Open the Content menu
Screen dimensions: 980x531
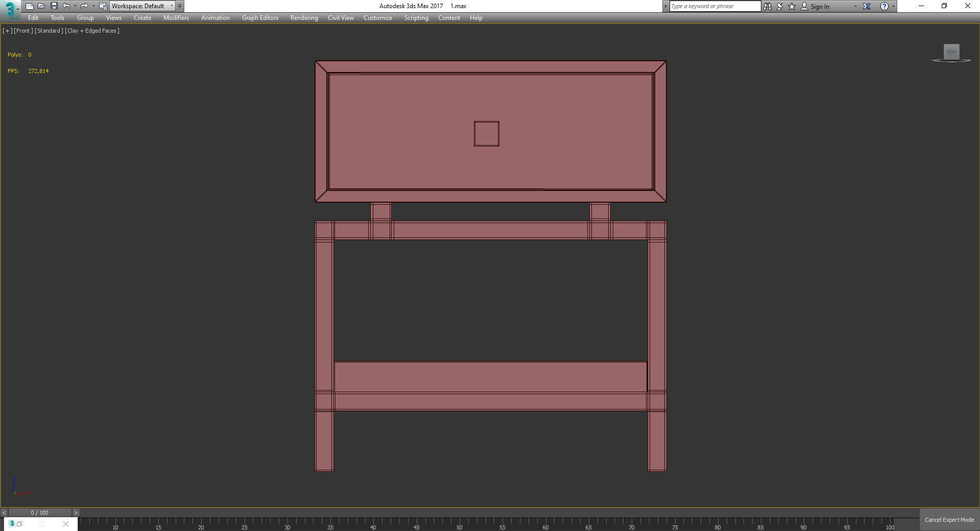(x=449, y=18)
